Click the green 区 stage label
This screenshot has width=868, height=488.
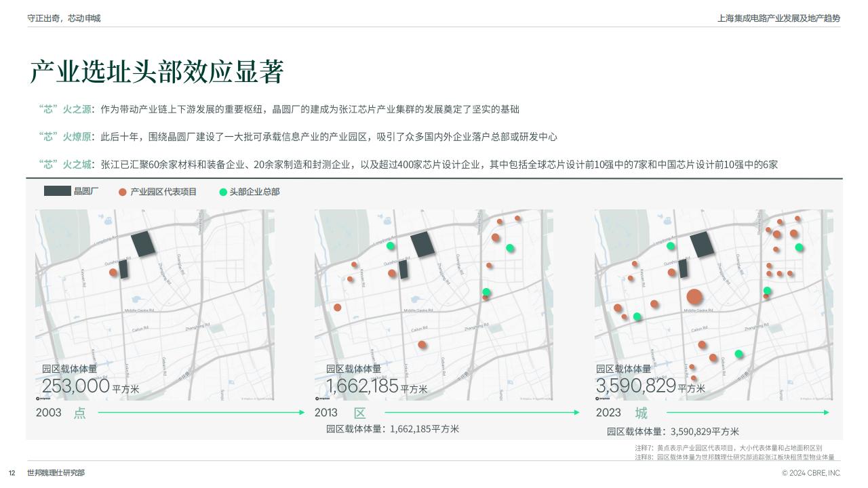tap(360, 413)
